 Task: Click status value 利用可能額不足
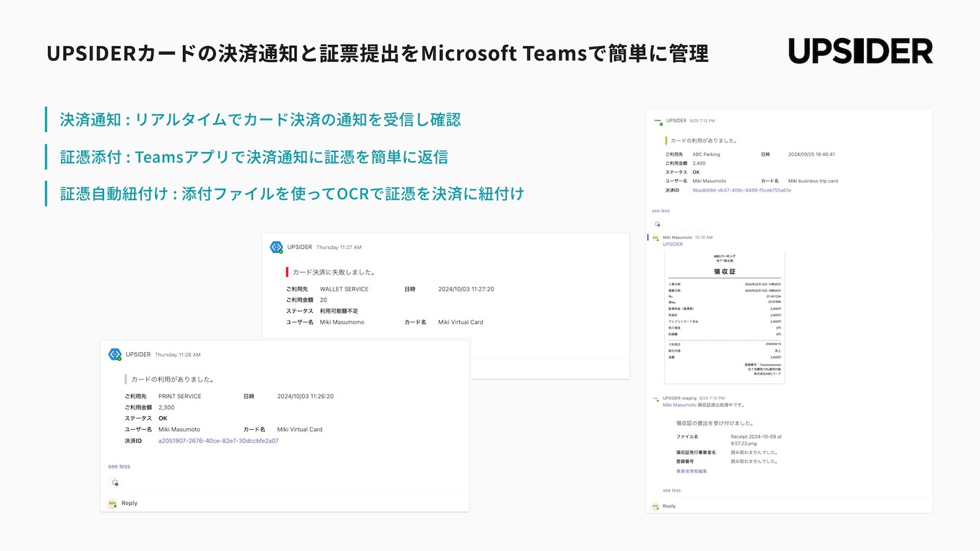(339, 311)
